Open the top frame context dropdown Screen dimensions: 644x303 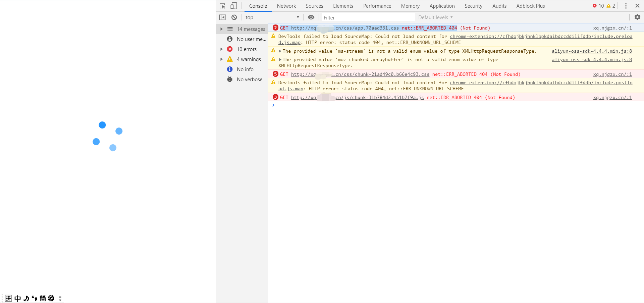[272, 17]
